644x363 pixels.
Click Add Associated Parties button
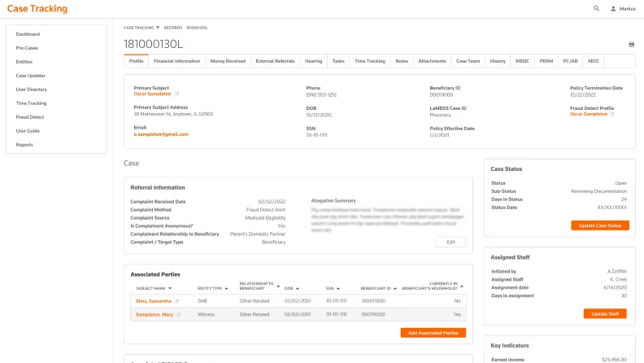coord(433,333)
